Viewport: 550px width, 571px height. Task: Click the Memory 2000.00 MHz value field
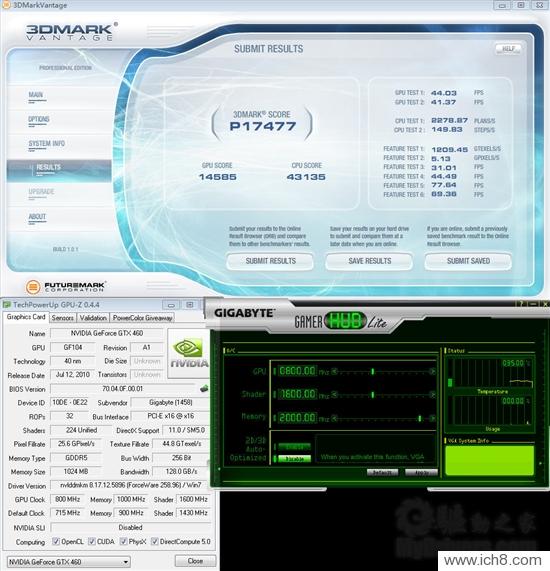(x=297, y=417)
